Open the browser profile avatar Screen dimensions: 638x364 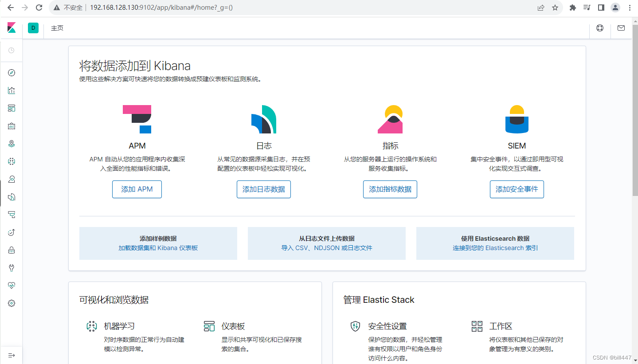(615, 8)
